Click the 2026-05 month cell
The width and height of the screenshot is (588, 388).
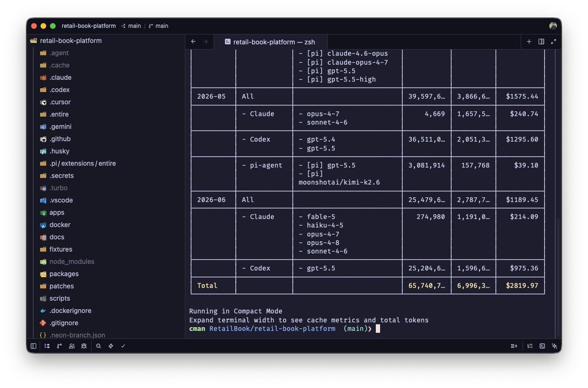click(211, 97)
